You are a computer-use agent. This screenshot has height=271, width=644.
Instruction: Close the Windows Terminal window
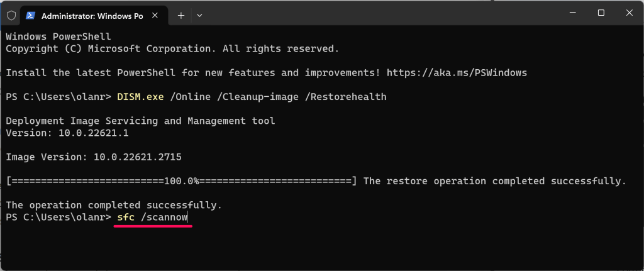coord(629,13)
